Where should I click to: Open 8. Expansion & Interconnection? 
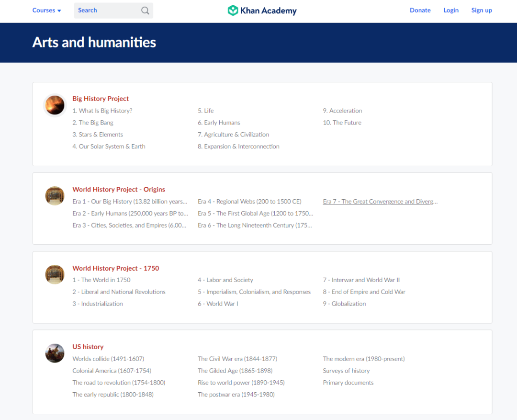(x=238, y=147)
